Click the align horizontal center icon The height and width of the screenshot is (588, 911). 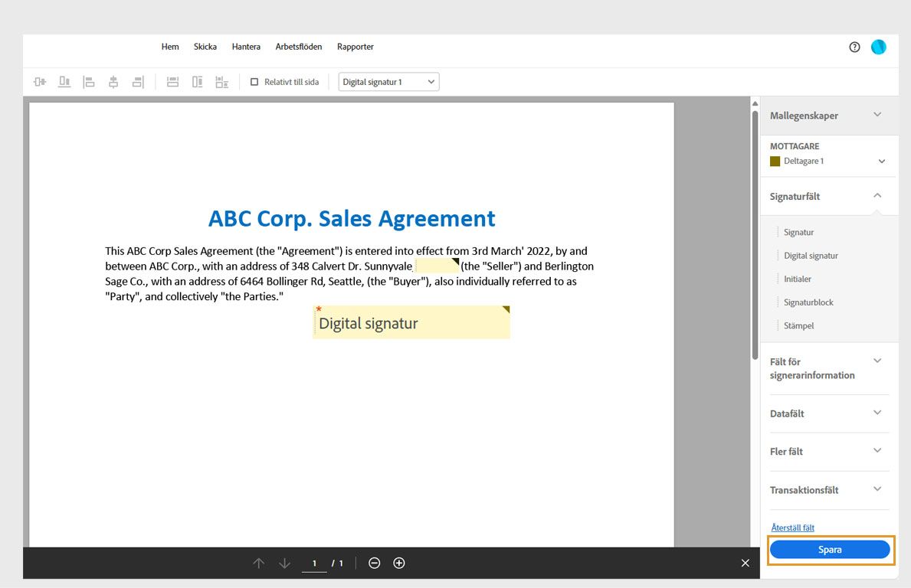click(x=113, y=82)
